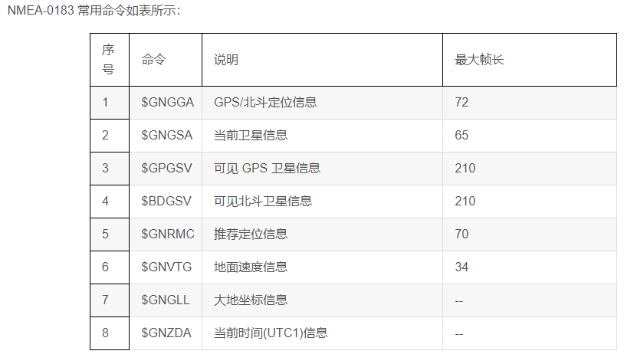The width and height of the screenshot is (624, 364).
Task: Click the 最大帧长 column header
Action: click(x=479, y=60)
